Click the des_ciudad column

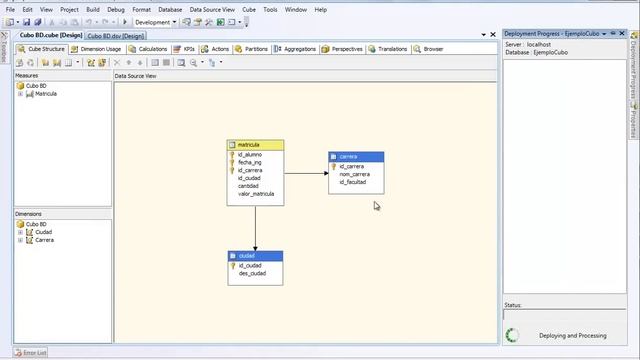tap(252, 273)
